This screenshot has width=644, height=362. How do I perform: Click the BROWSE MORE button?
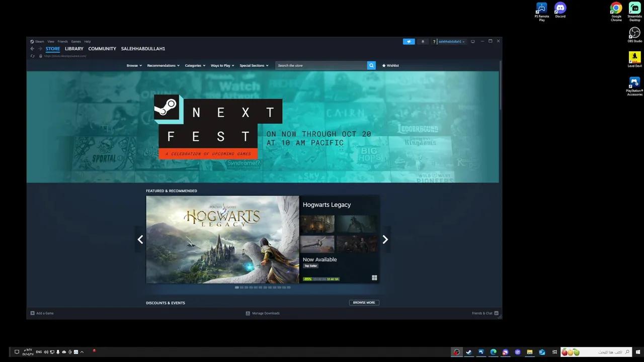pos(364,303)
